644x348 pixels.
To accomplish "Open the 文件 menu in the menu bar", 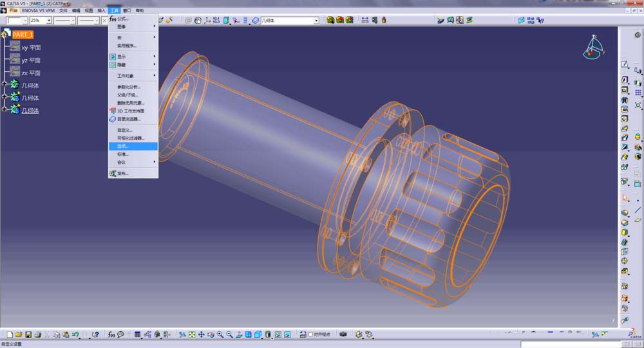I will 63,10.
